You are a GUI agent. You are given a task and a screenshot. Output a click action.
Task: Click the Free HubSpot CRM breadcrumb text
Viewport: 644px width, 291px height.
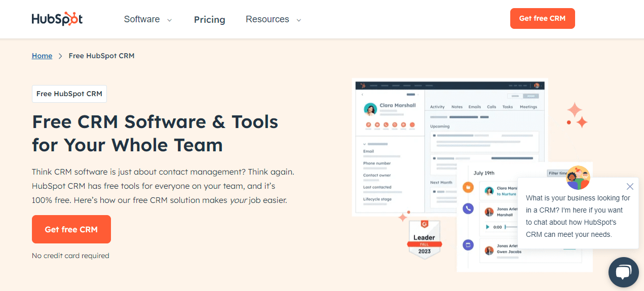tap(101, 56)
